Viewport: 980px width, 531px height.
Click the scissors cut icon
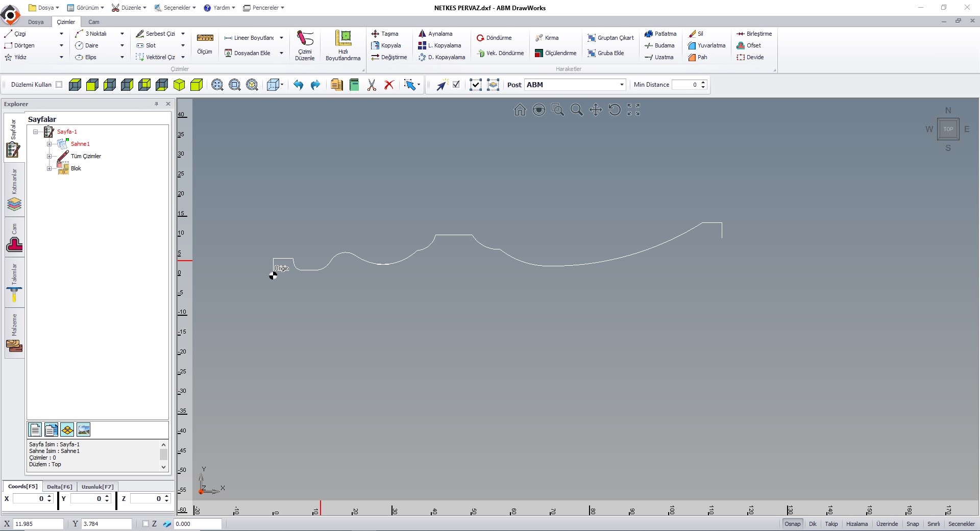tap(372, 85)
